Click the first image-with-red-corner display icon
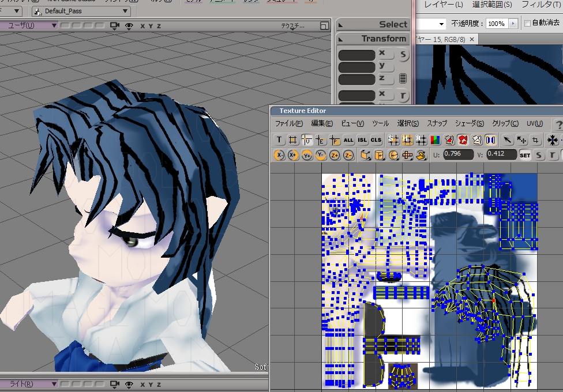 (x=449, y=140)
